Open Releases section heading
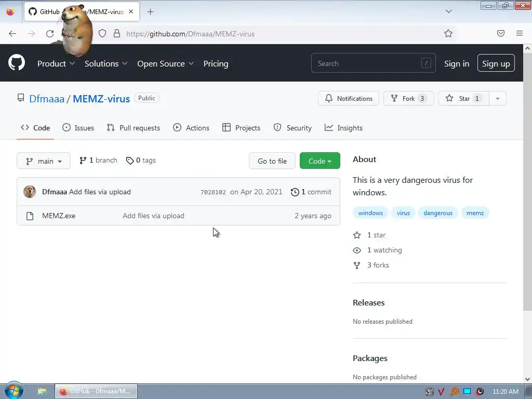Screen dimensions: 532x399 (x=369, y=303)
